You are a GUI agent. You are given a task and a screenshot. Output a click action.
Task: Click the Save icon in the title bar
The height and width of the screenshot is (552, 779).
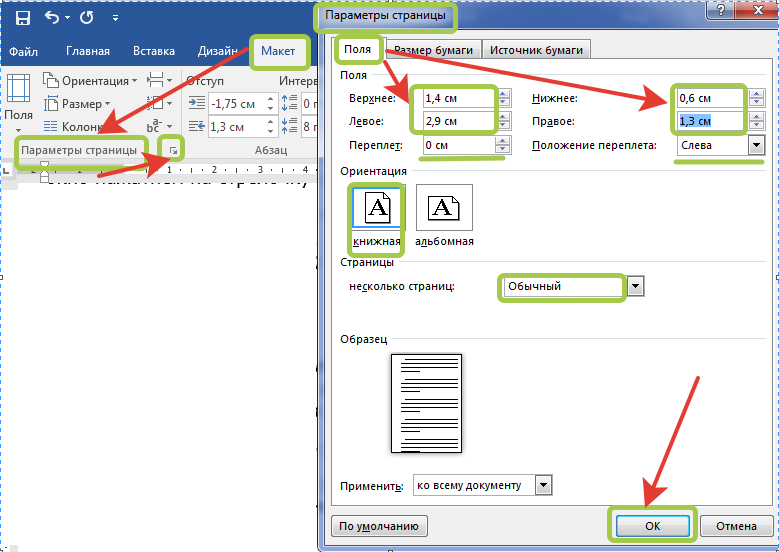tap(23, 18)
